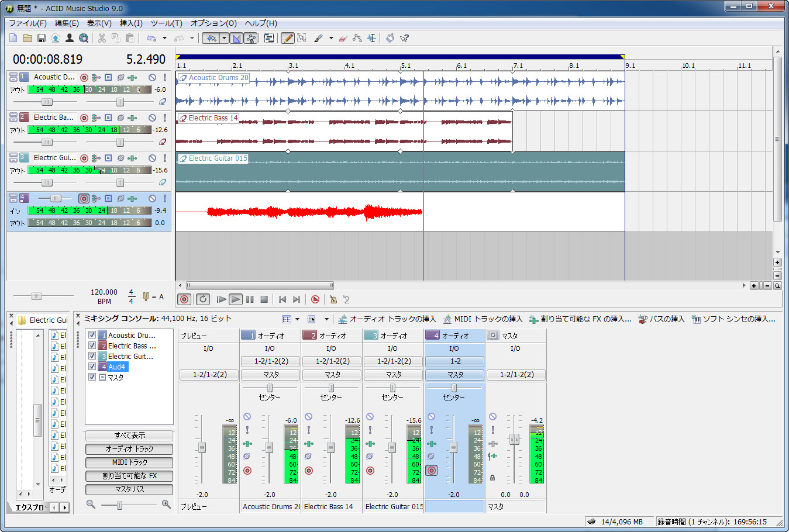
Task: Uncheck マスタ channel checkbox
Action: pos(92,377)
